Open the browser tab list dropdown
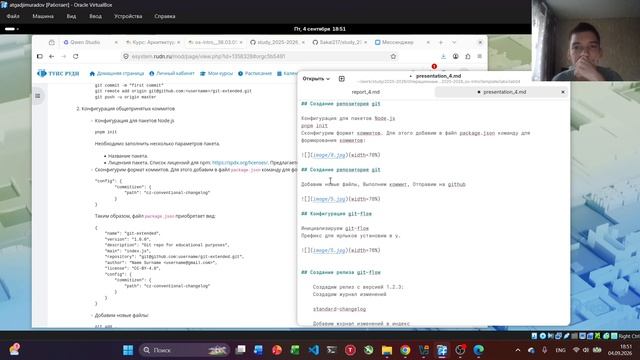Viewport: 640px width, 360px height. point(454,42)
